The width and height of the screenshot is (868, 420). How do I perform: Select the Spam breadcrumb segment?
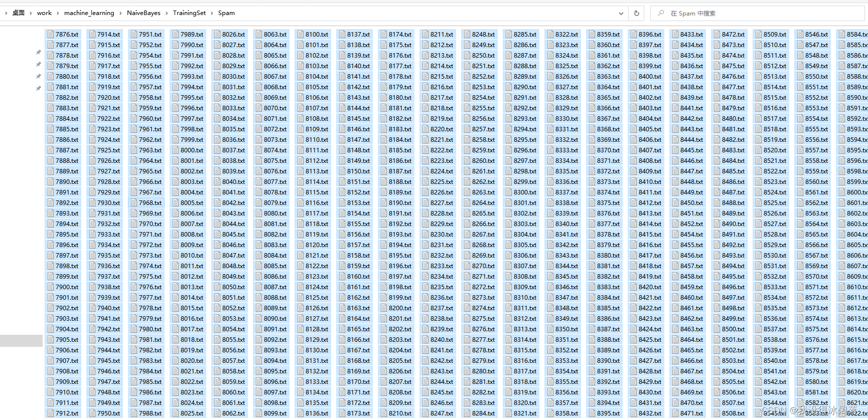[226, 13]
